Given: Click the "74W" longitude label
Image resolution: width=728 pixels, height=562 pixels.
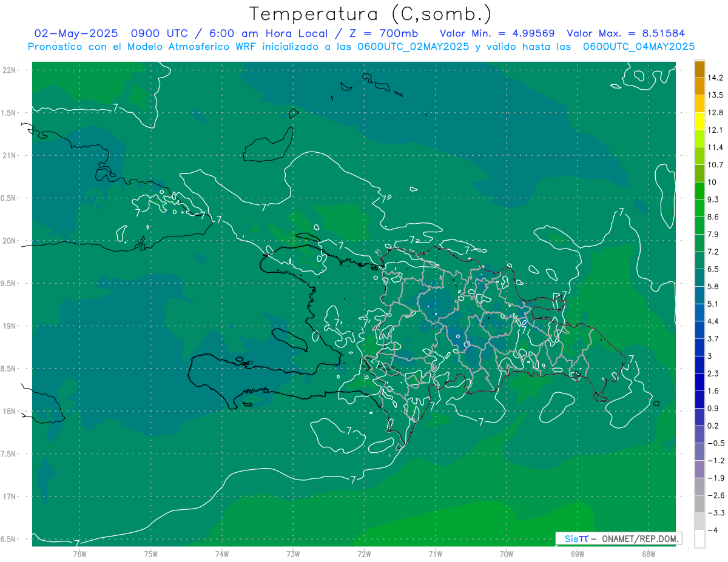Looking at the screenshot, I should 221,554.
